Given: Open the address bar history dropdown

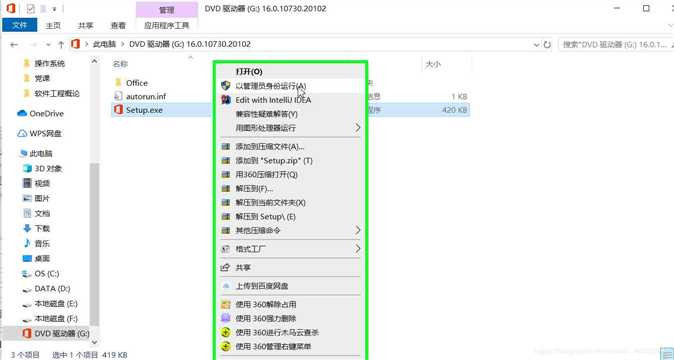Looking at the screenshot, I should (x=536, y=45).
